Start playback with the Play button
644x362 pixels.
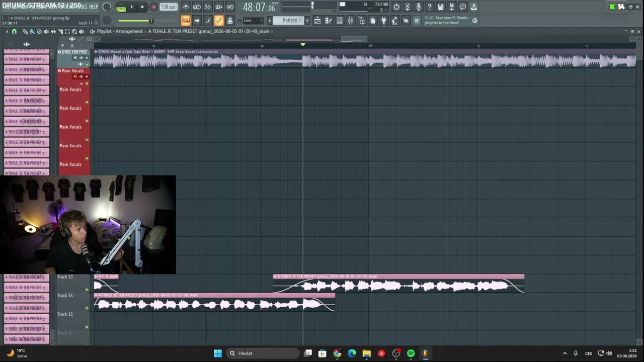point(132,7)
